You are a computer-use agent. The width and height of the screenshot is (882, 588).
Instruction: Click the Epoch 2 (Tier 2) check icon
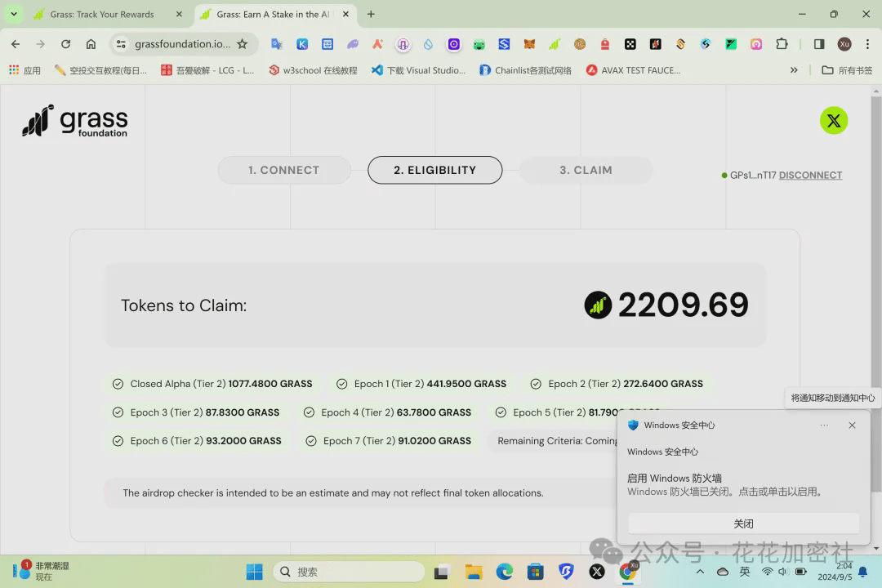[x=536, y=384]
